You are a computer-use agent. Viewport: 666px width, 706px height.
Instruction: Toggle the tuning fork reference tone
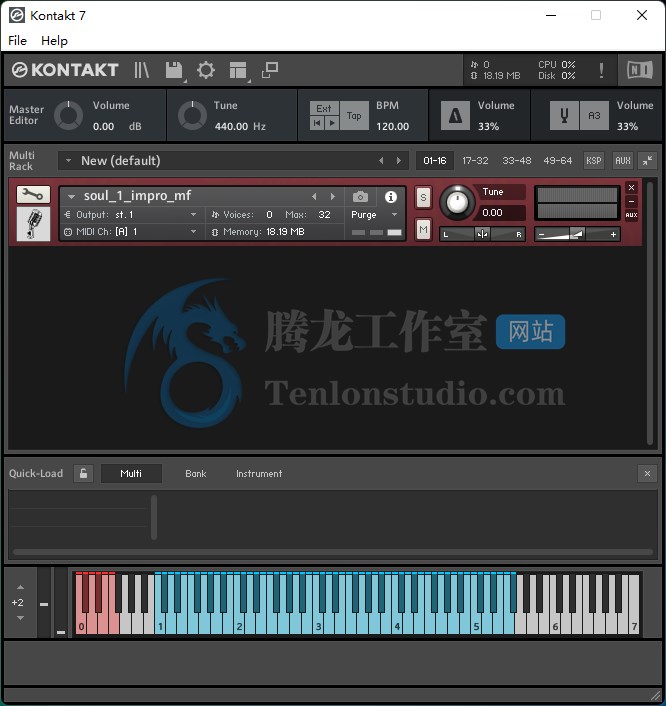point(564,116)
